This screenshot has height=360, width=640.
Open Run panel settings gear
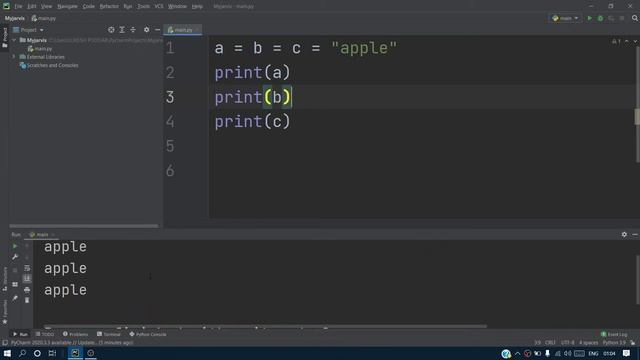pyautogui.click(x=624, y=235)
